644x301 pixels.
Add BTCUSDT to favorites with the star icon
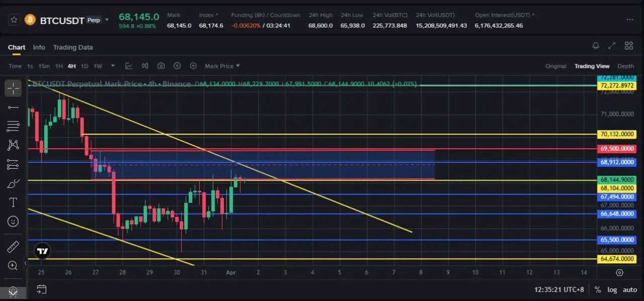click(14, 20)
